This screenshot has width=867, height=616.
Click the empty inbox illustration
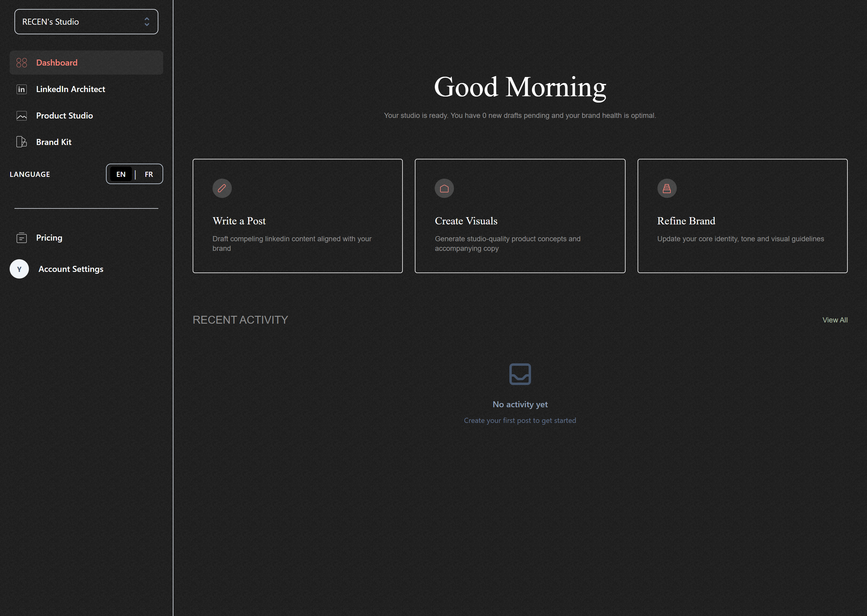click(520, 374)
